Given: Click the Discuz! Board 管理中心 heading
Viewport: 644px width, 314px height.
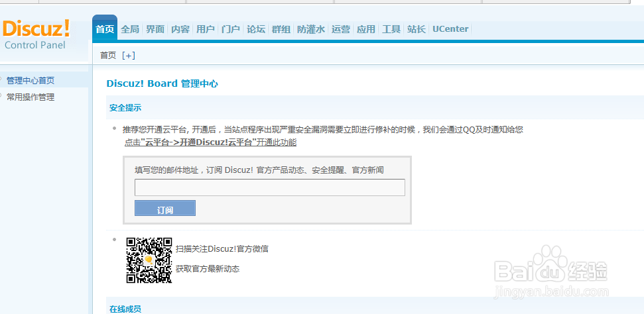Looking at the screenshot, I should (162, 83).
